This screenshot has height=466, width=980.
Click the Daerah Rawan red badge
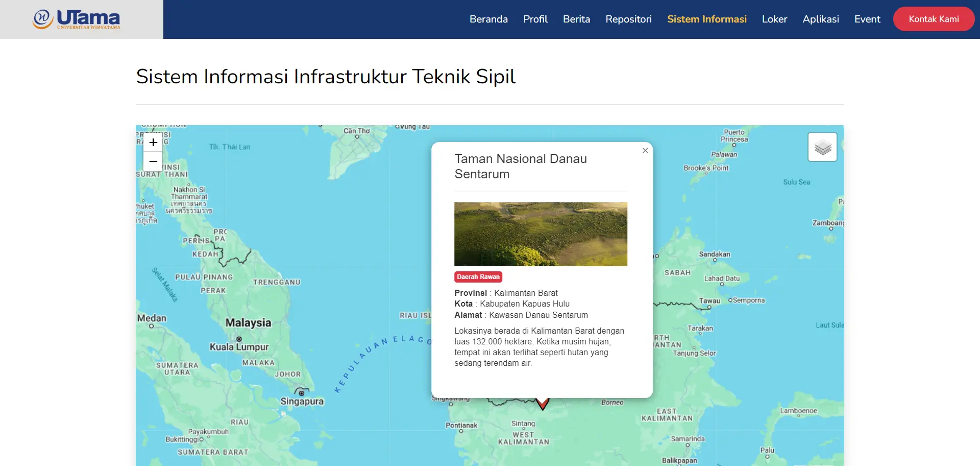(x=478, y=277)
